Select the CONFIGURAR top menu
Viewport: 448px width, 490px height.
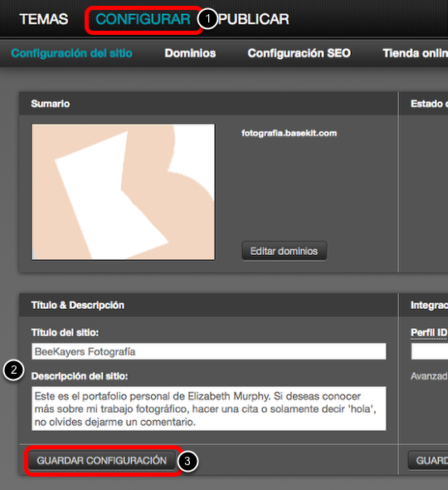[x=143, y=19]
